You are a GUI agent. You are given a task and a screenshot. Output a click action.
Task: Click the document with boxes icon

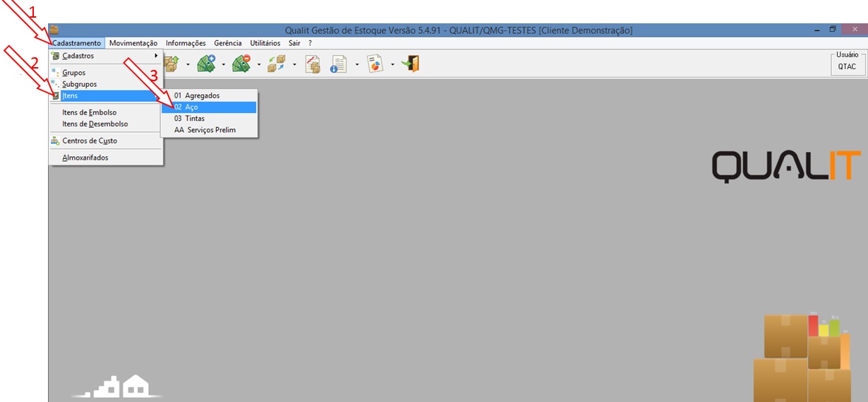click(313, 64)
